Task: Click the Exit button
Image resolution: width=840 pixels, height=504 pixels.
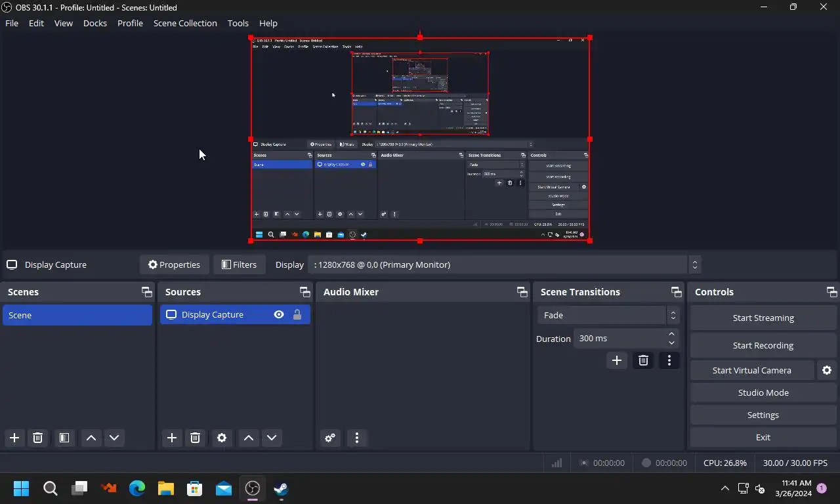Action: (x=763, y=437)
